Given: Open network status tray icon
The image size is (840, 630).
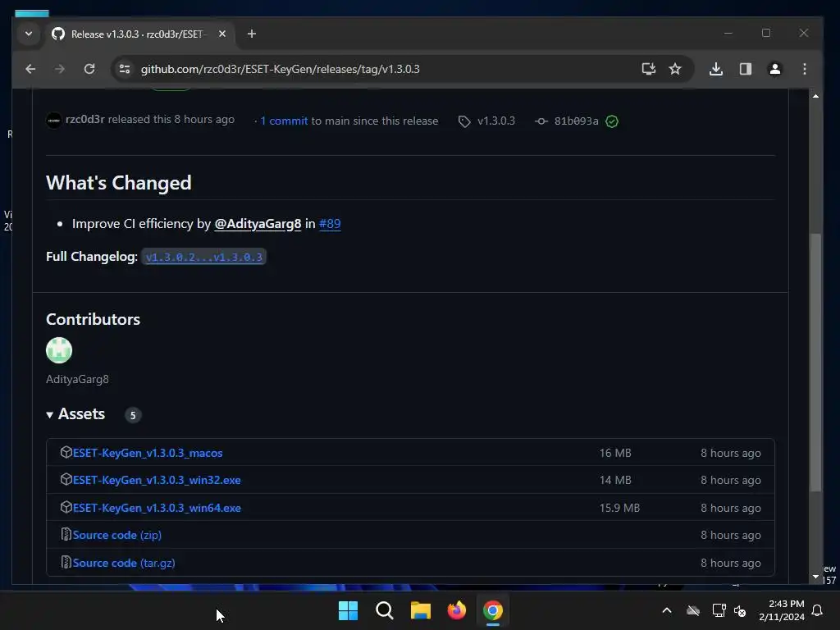Looking at the screenshot, I should pyautogui.click(x=719, y=610).
